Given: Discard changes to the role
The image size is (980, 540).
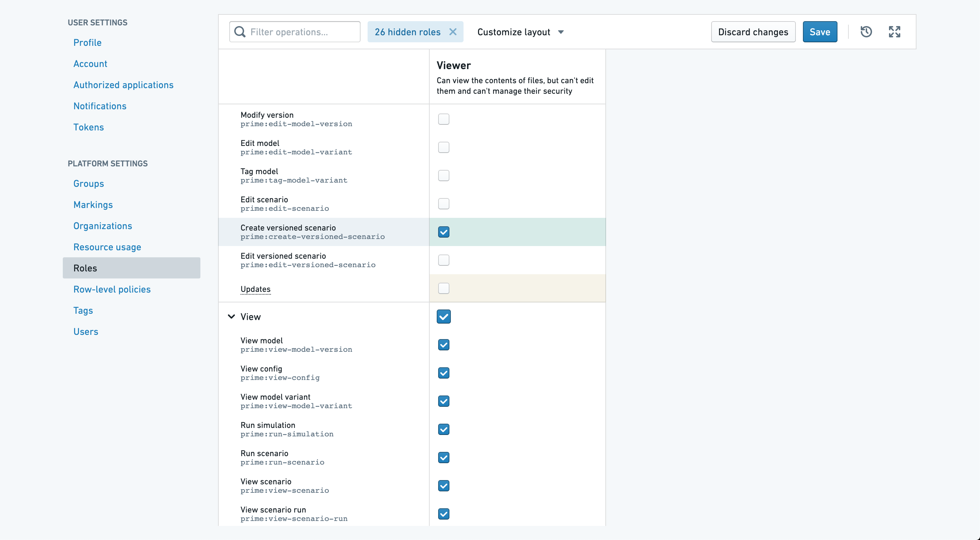Looking at the screenshot, I should [753, 32].
